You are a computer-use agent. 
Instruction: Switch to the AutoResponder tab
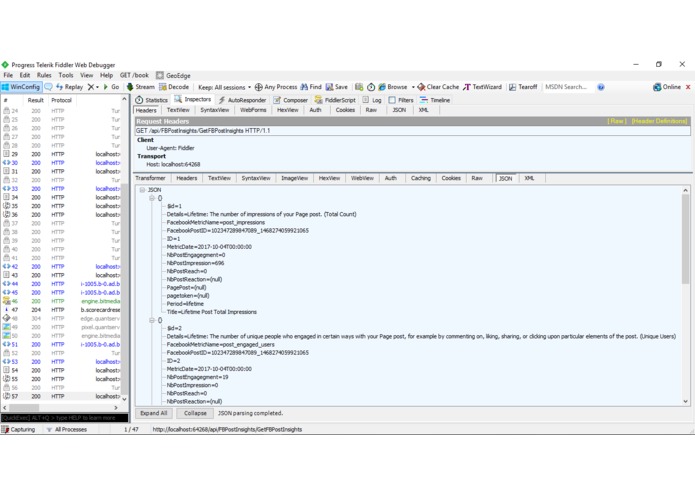pos(242,100)
